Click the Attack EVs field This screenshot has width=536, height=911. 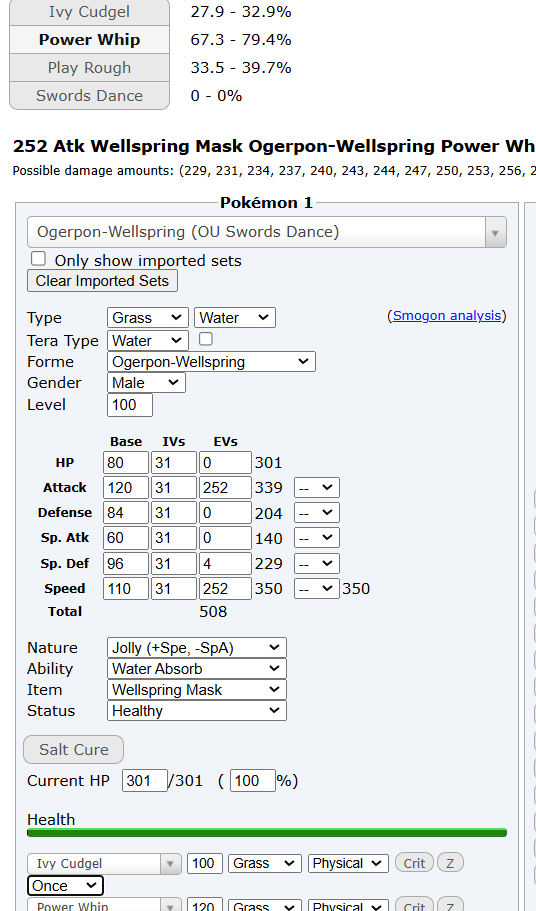(225, 488)
